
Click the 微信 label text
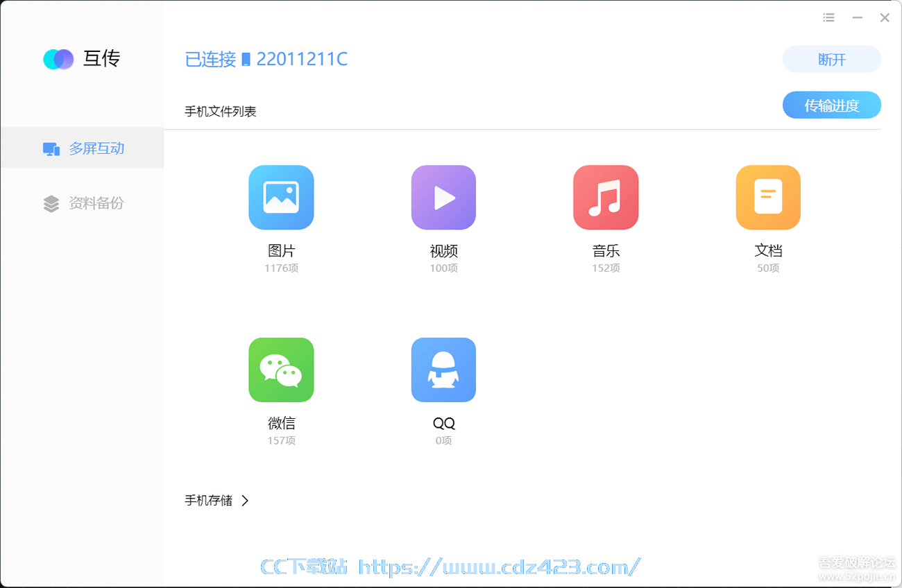(281, 423)
